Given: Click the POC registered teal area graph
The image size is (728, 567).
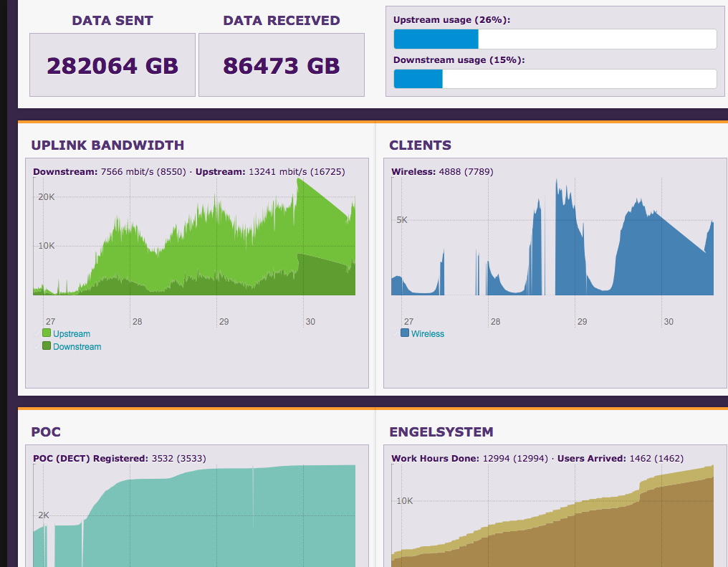Looking at the screenshot, I should [x=194, y=515].
